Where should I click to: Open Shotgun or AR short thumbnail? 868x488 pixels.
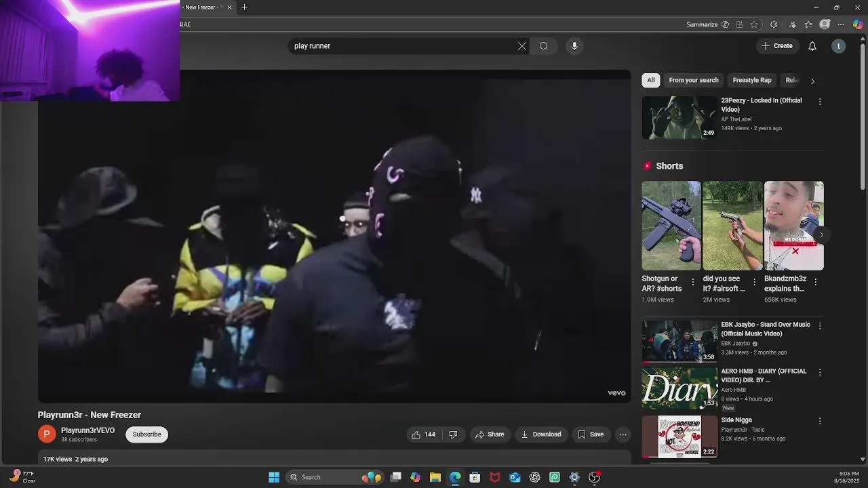tap(671, 226)
